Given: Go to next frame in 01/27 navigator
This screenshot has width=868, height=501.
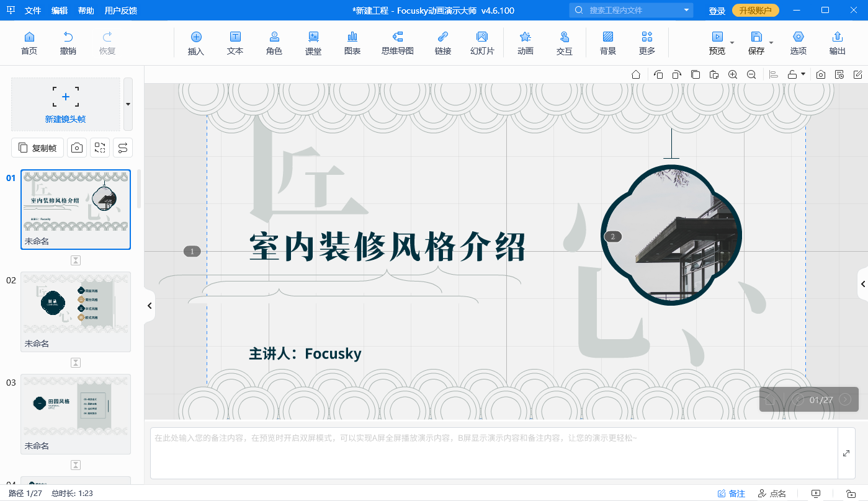Looking at the screenshot, I should tap(845, 399).
